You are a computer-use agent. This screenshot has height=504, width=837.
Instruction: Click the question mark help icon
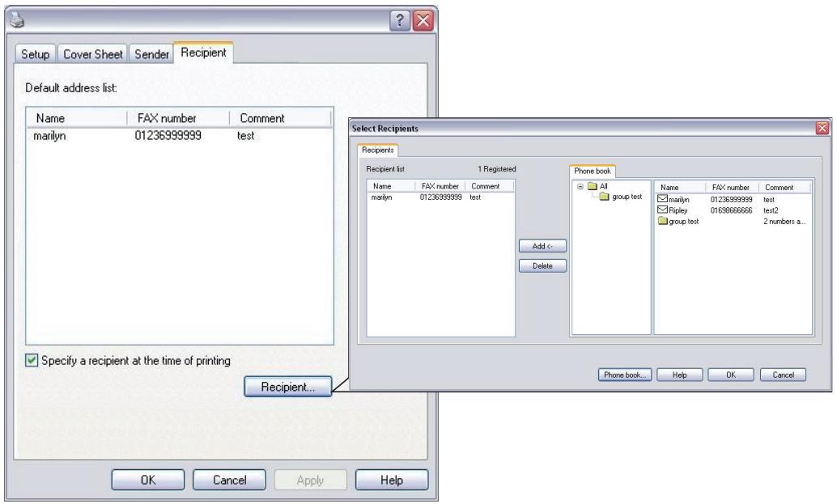(x=400, y=21)
